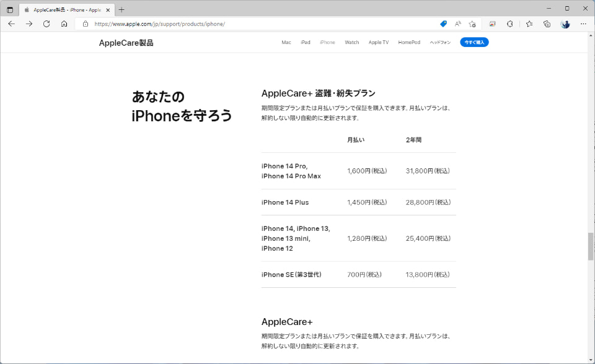The width and height of the screenshot is (595, 364).
Task: Switch to the iPhone section in navigation
Action: click(x=327, y=42)
